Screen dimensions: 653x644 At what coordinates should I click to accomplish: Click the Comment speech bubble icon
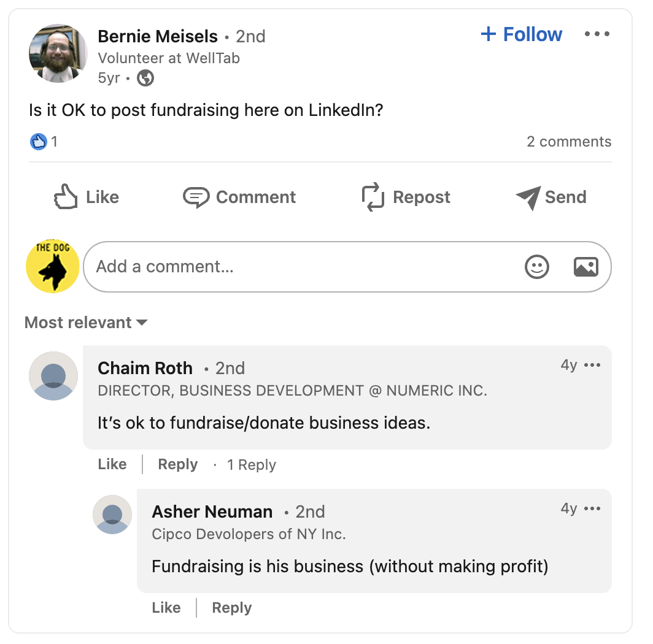(x=196, y=197)
